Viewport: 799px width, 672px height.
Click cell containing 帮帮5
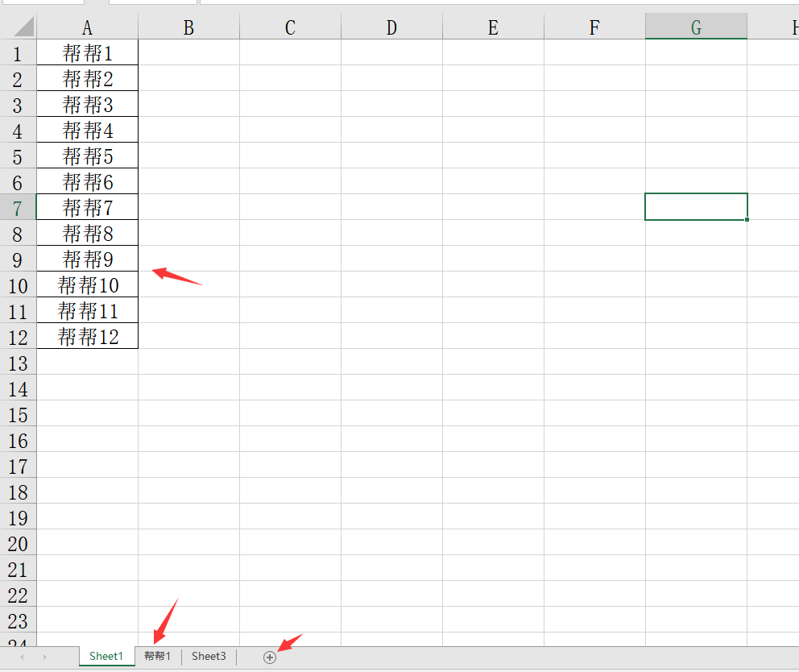[87, 156]
